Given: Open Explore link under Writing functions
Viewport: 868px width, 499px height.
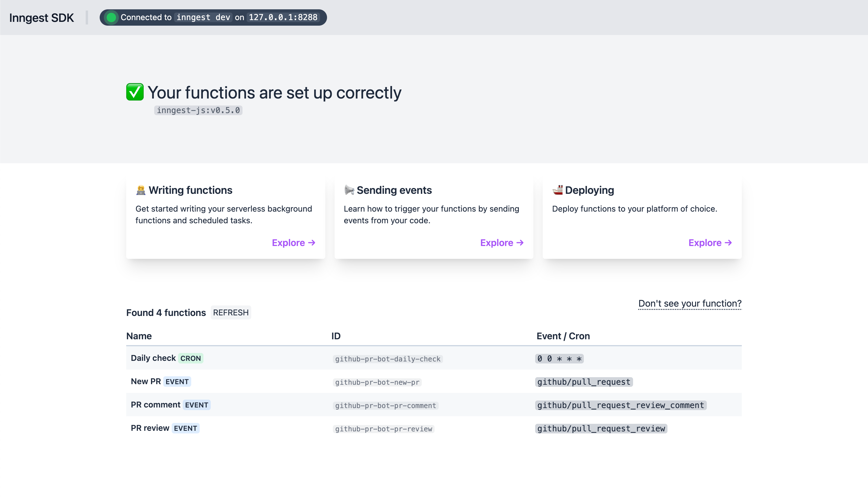Looking at the screenshot, I should point(294,243).
